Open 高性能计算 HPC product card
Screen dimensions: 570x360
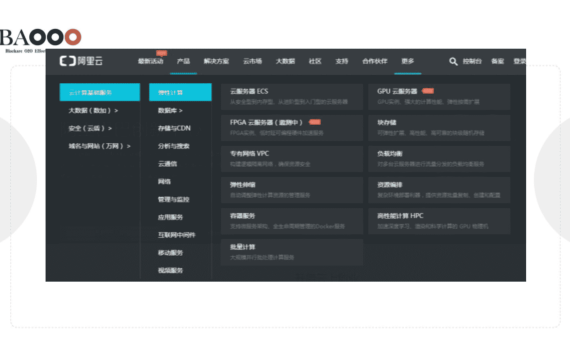[439, 221]
